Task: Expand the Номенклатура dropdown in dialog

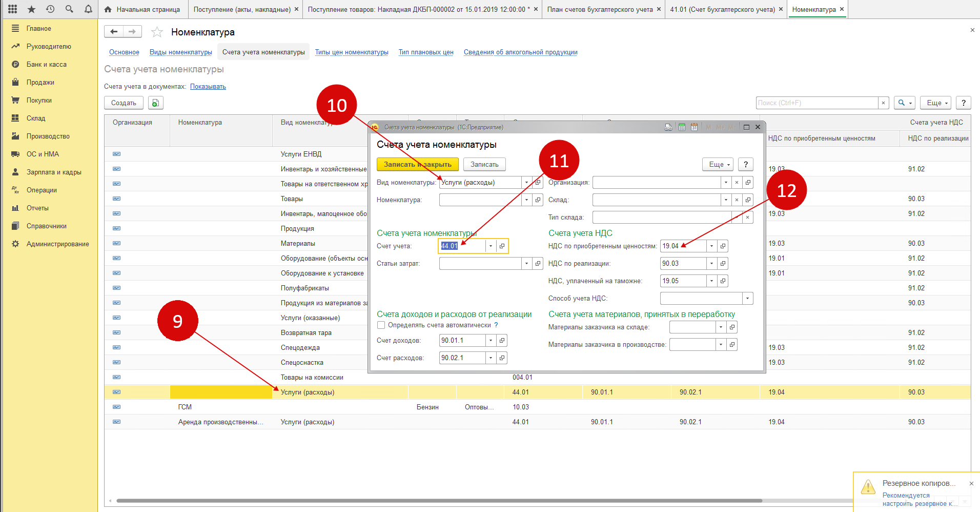Action: coord(526,200)
